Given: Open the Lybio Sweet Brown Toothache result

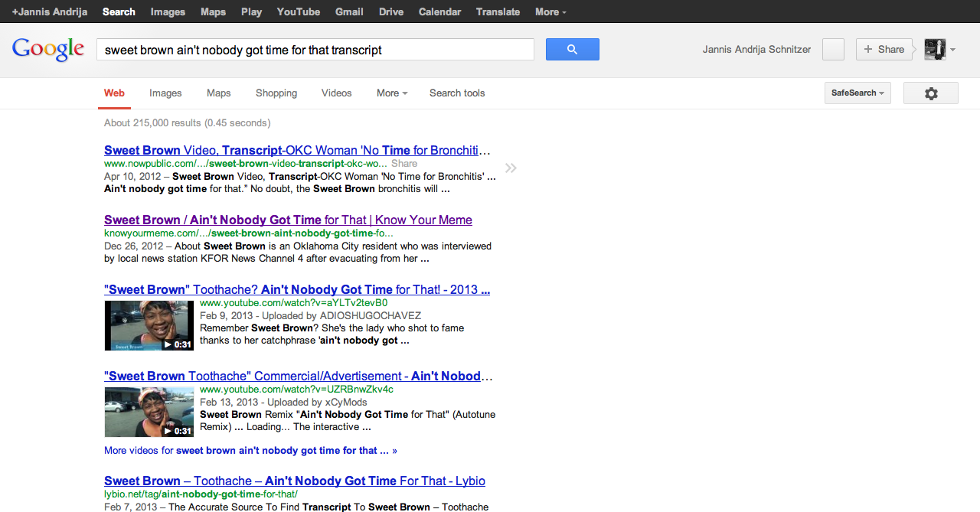Looking at the screenshot, I should coord(295,481).
